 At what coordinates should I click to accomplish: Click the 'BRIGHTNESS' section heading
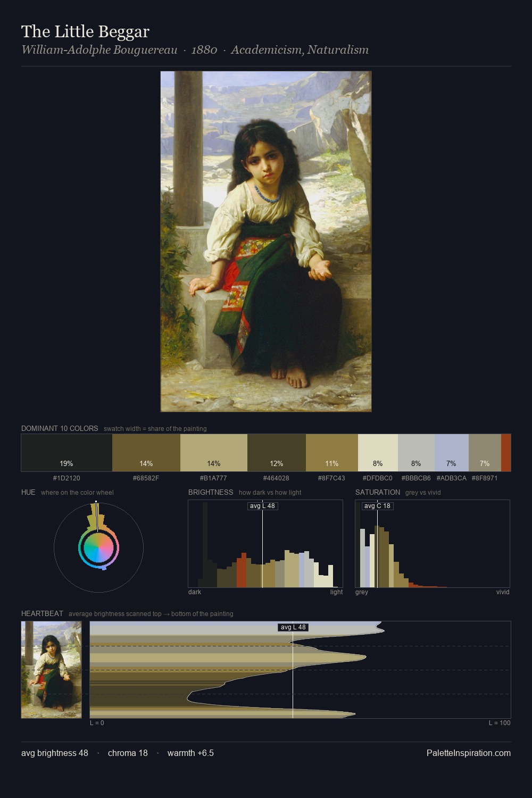point(211,492)
